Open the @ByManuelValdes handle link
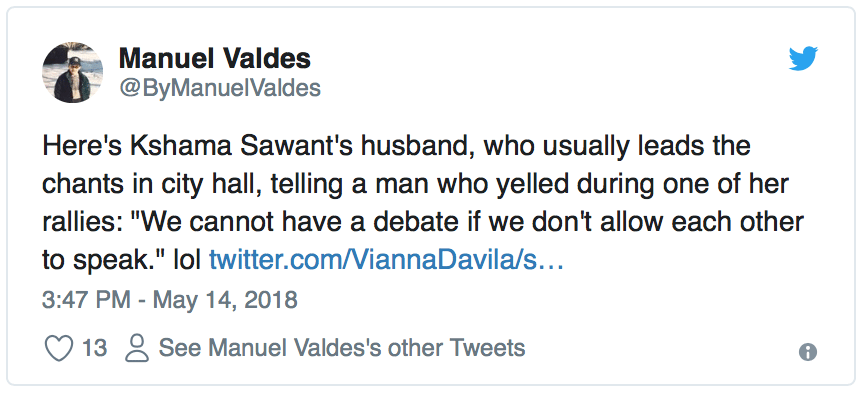Viewport: 866px width, 396px height. [x=220, y=88]
